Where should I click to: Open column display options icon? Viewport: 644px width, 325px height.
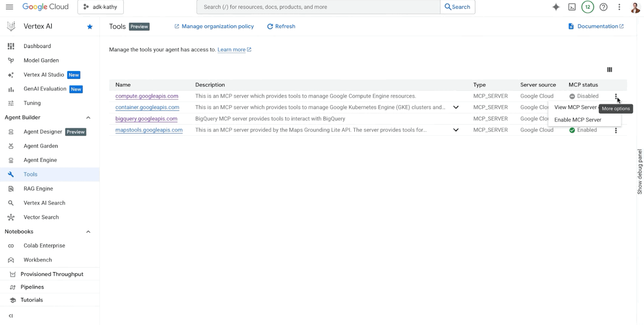[609, 69]
